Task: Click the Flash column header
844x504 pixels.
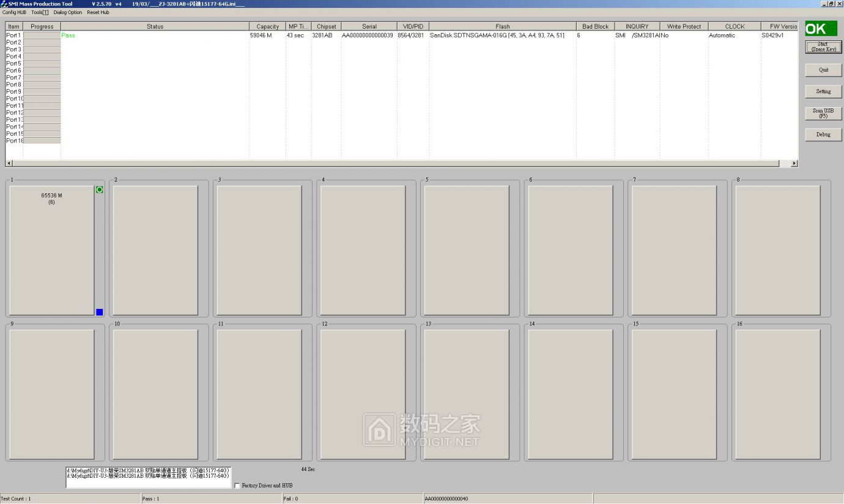Action: pos(502,26)
